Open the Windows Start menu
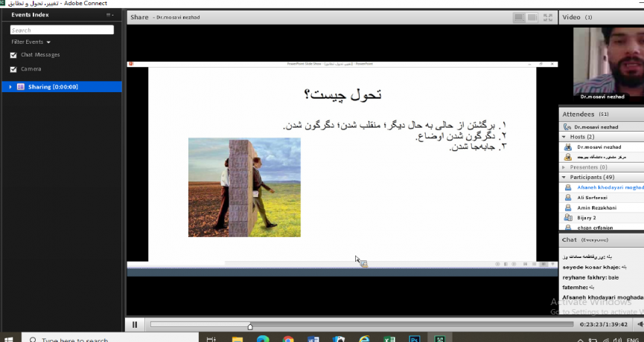The width and height of the screenshot is (644, 342). (8, 339)
